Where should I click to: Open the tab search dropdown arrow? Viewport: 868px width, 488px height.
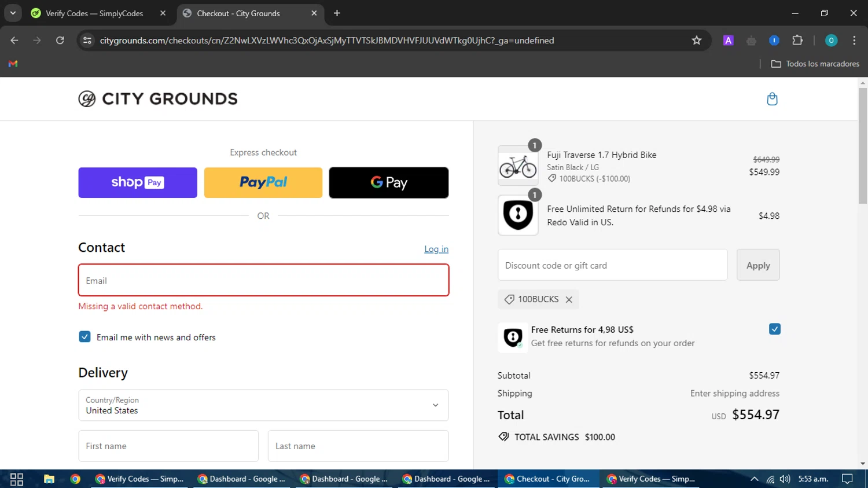click(x=13, y=13)
